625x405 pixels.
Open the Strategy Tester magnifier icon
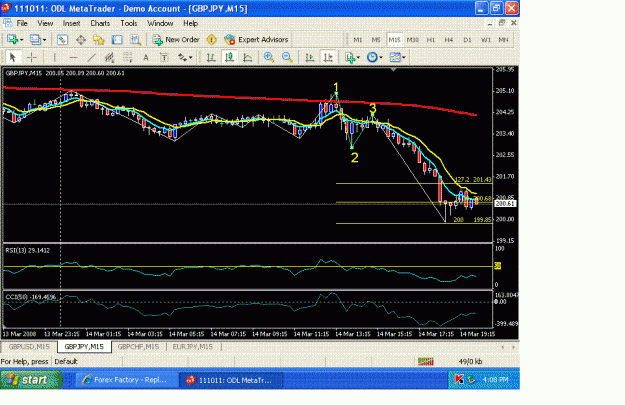click(136, 39)
